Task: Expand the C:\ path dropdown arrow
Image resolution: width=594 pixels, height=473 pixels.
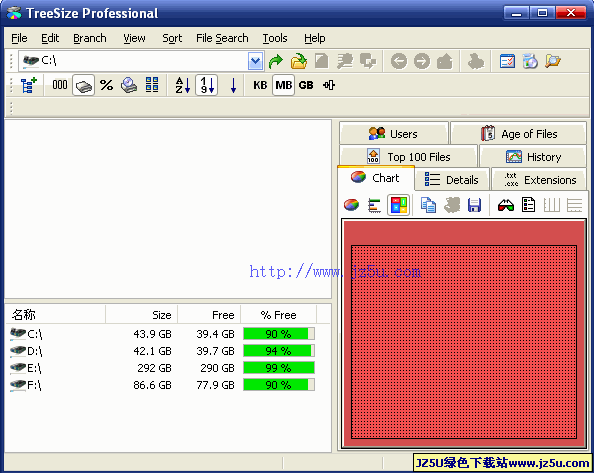Action: 256,61
